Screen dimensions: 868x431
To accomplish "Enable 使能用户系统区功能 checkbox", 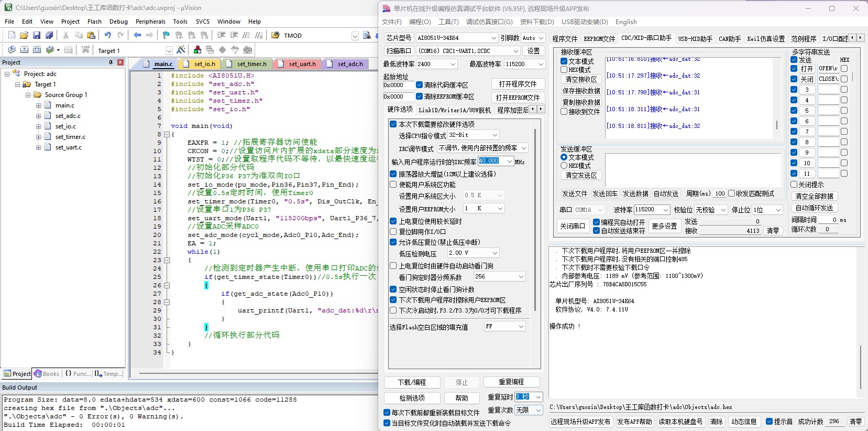I will tap(393, 185).
